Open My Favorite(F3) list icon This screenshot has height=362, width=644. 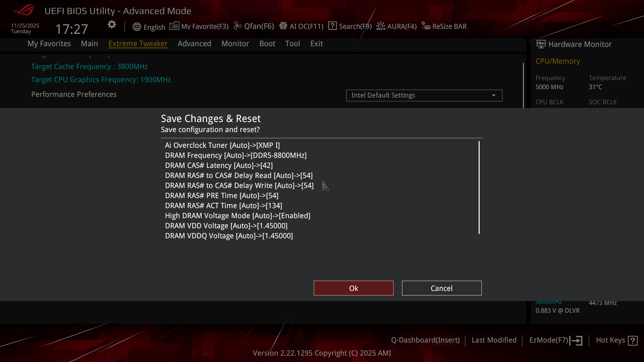click(x=174, y=26)
